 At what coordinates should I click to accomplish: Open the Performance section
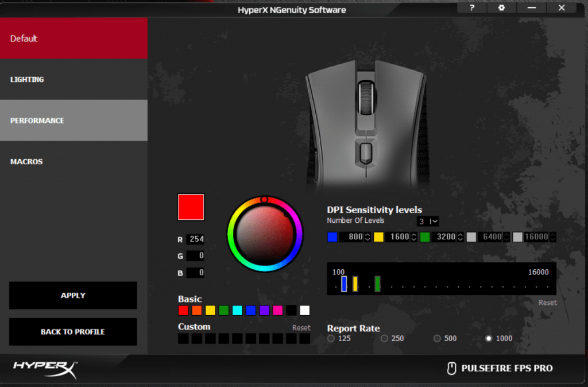(x=74, y=121)
